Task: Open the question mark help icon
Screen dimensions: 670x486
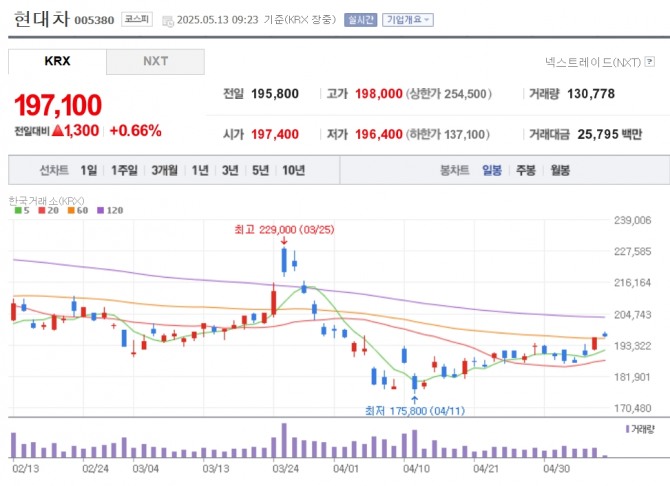Action: click(649, 62)
